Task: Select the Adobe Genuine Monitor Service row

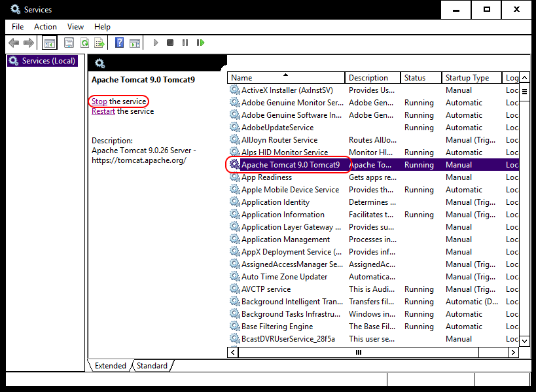Action: 374,103
